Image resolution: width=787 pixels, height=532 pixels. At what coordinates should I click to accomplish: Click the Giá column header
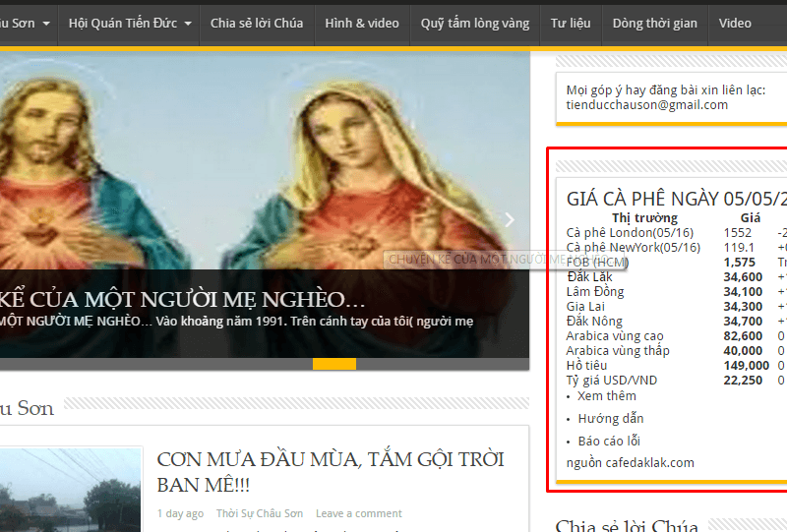click(751, 218)
